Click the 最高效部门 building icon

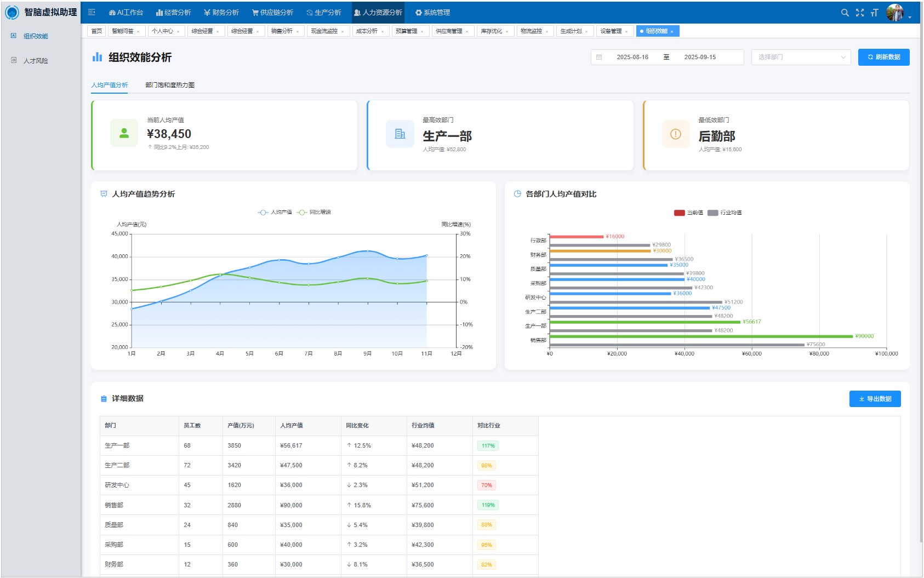click(x=400, y=134)
